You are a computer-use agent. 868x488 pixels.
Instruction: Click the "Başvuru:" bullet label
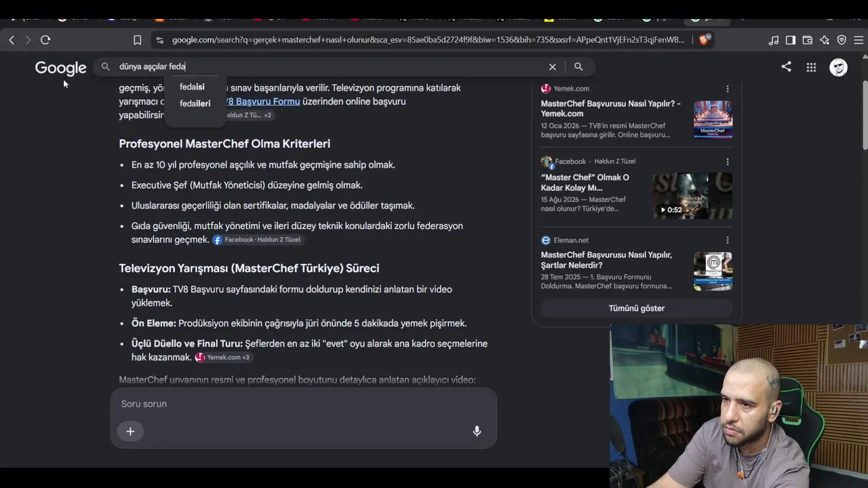pos(151,289)
